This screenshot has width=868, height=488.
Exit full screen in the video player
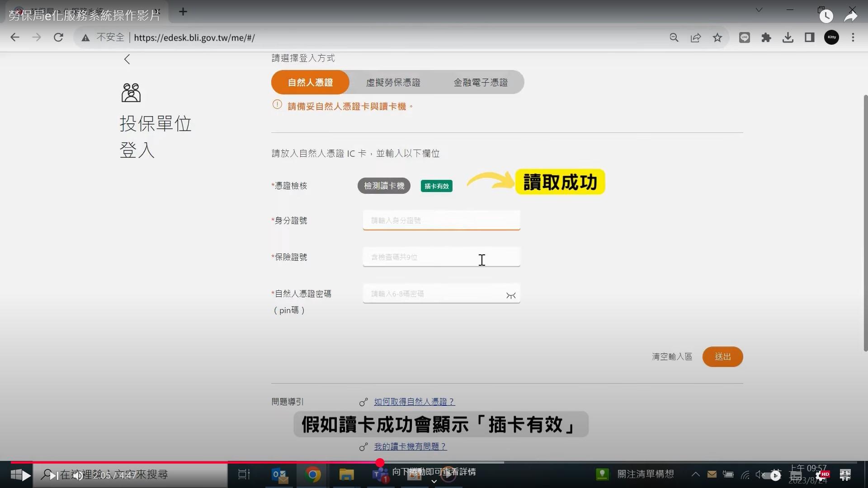coord(845,475)
